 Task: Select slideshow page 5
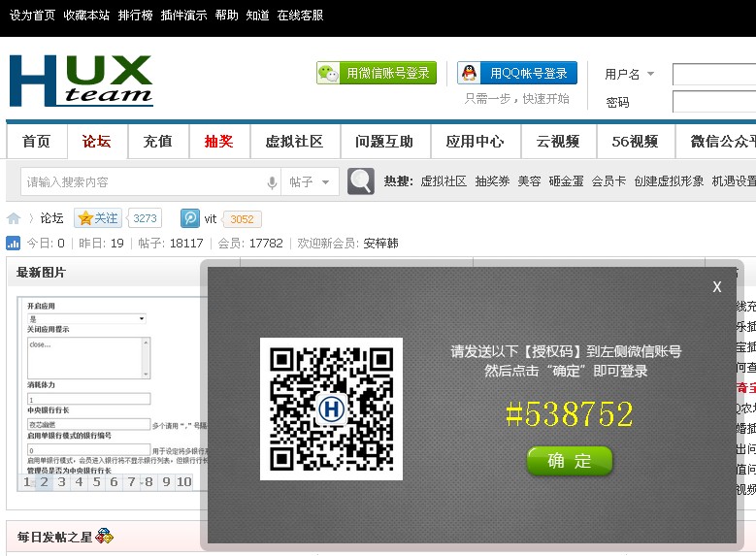[96, 481]
